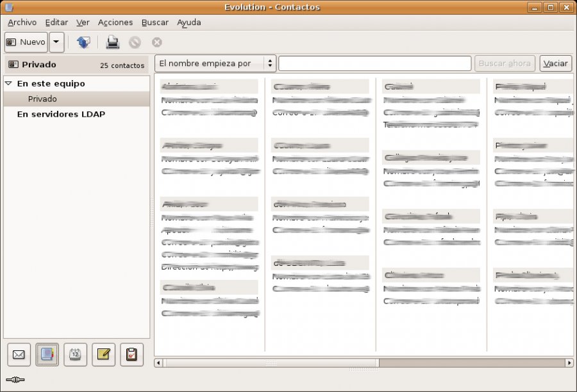Click into the contact search text field
This screenshot has width=577, height=392.
pyautogui.click(x=375, y=63)
